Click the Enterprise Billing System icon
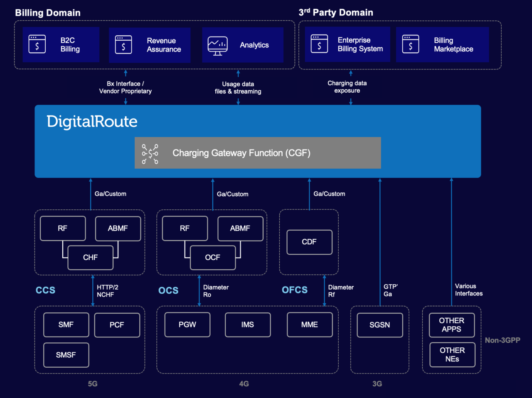Screen dimensions: 532x398 (x=320, y=43)
